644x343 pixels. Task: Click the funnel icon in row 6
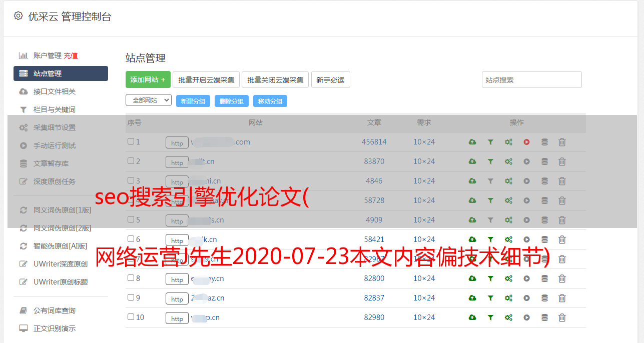pos(490,239)
